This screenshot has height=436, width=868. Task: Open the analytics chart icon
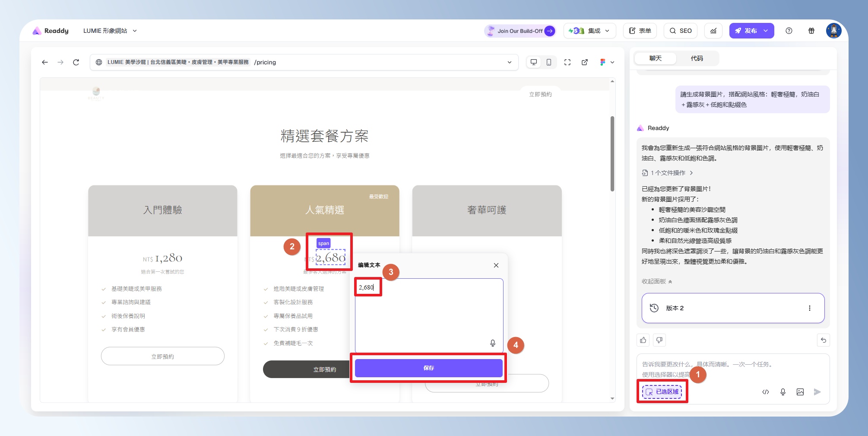(x=713, y=31)
